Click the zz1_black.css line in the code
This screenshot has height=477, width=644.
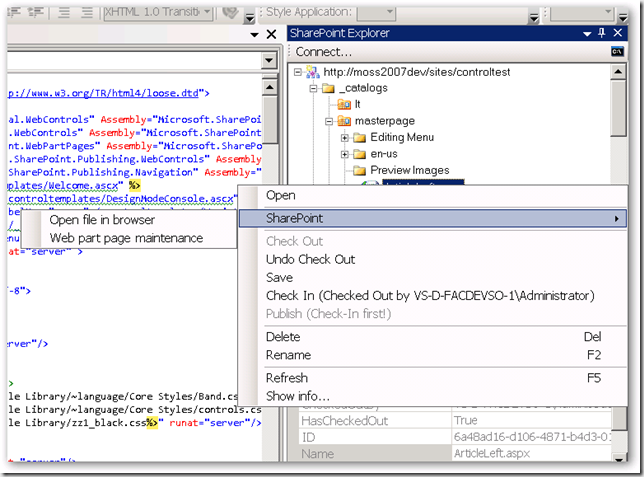[134, 423]
